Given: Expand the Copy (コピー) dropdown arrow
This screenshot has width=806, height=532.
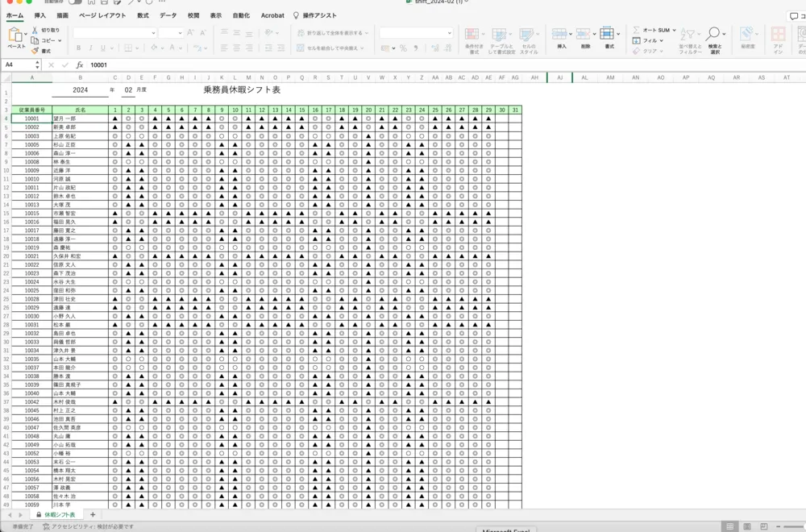Looking at the screenshot, I should point(60,40).
